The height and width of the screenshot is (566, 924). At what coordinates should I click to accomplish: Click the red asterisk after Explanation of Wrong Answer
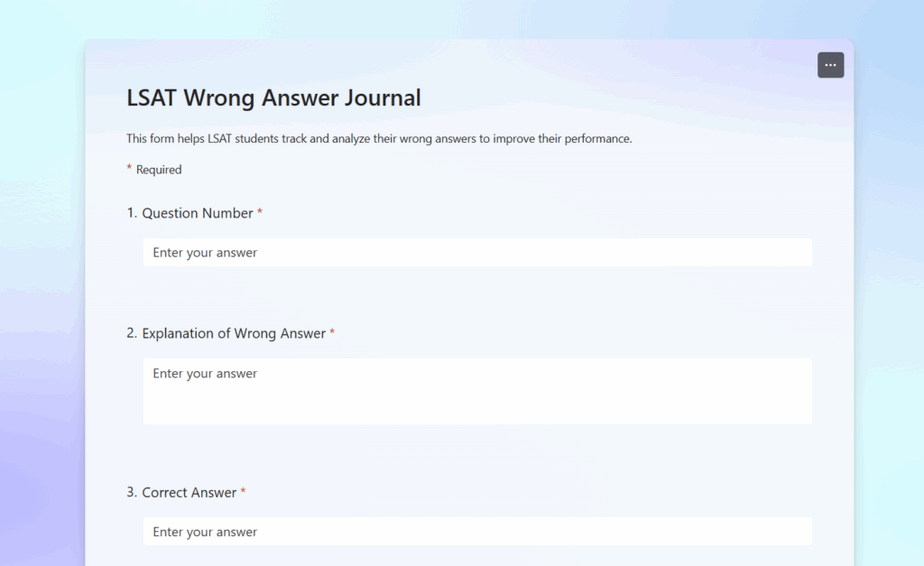(332, 332)
